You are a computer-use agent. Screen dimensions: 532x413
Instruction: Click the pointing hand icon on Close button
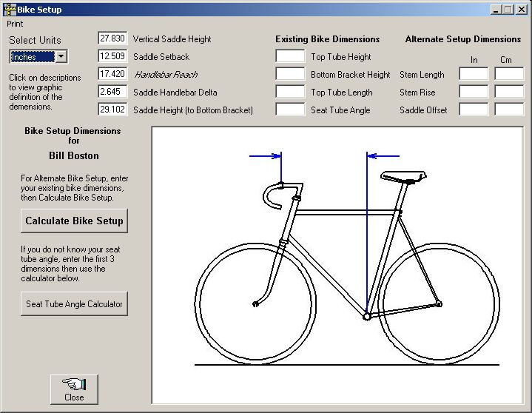pos(74,384)
